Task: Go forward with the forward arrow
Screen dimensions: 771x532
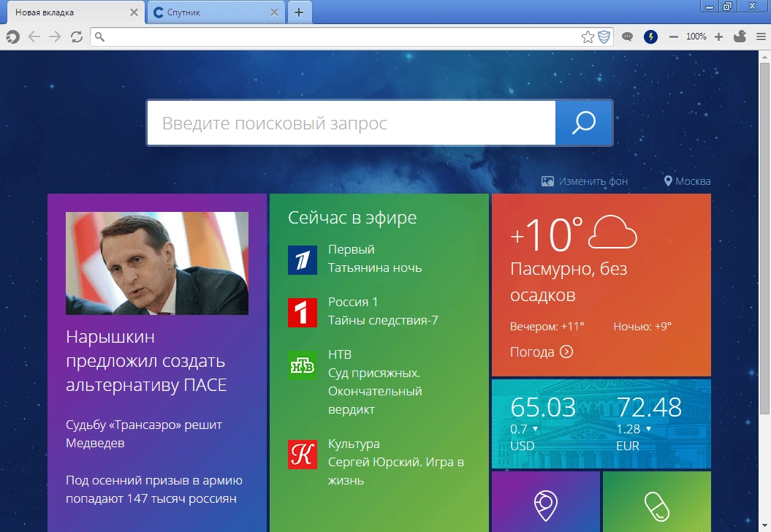Action: coord(55,37)
